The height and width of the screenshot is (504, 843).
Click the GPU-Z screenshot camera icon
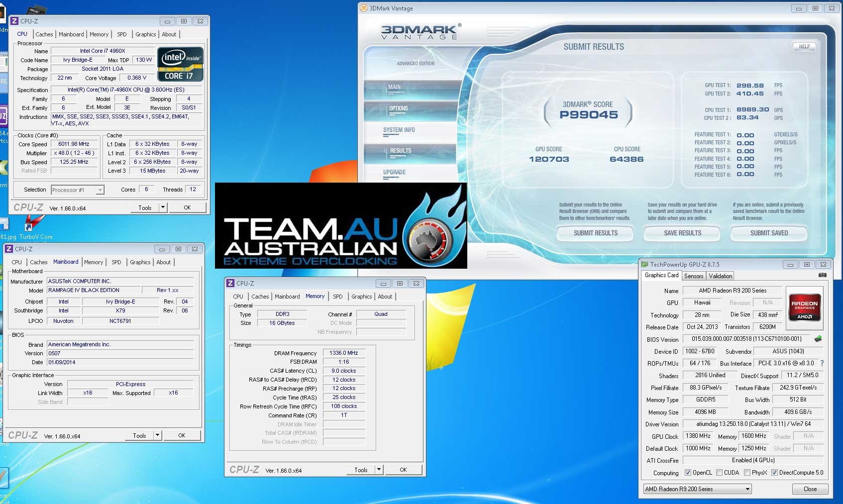point(822,275)
